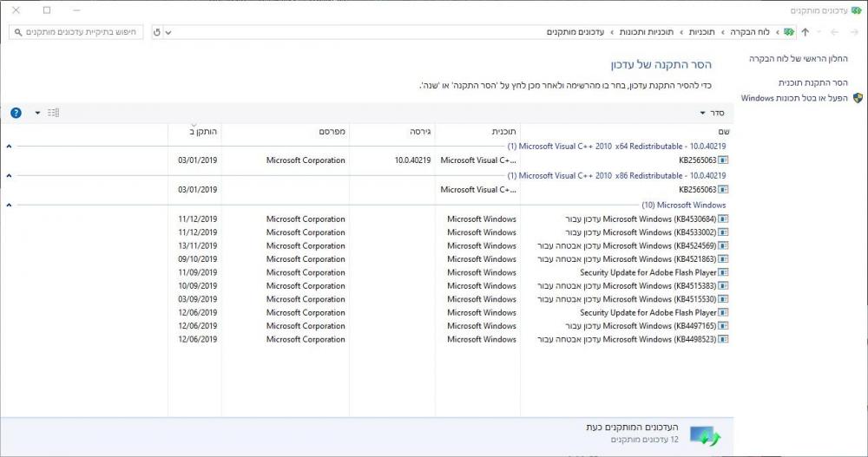This screenshot has width=868, height=457.
Task: Select the KB4498523 security update name
Action: coord(627,339)
